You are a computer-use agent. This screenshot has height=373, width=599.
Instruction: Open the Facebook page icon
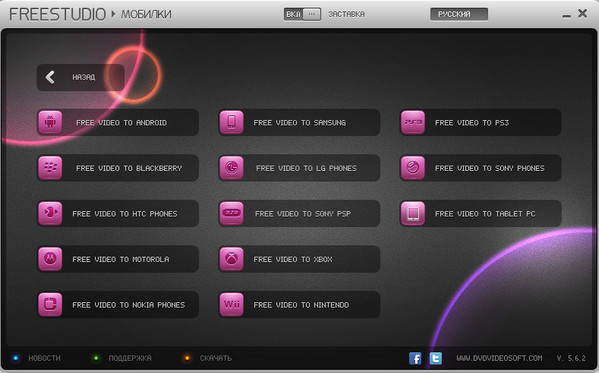pos(415,358)
